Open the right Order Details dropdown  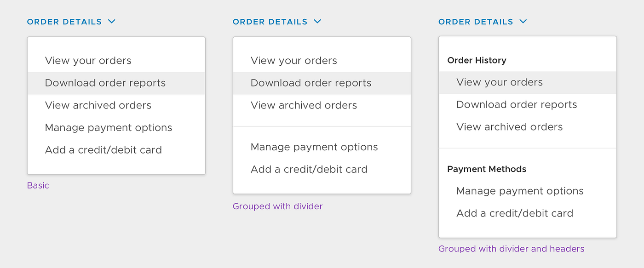click(476, 21)
